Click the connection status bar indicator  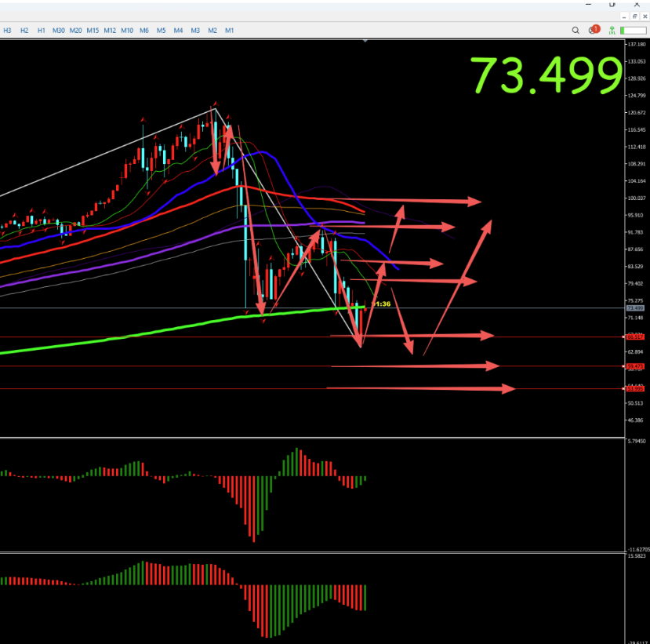click(x=633, y=31)
